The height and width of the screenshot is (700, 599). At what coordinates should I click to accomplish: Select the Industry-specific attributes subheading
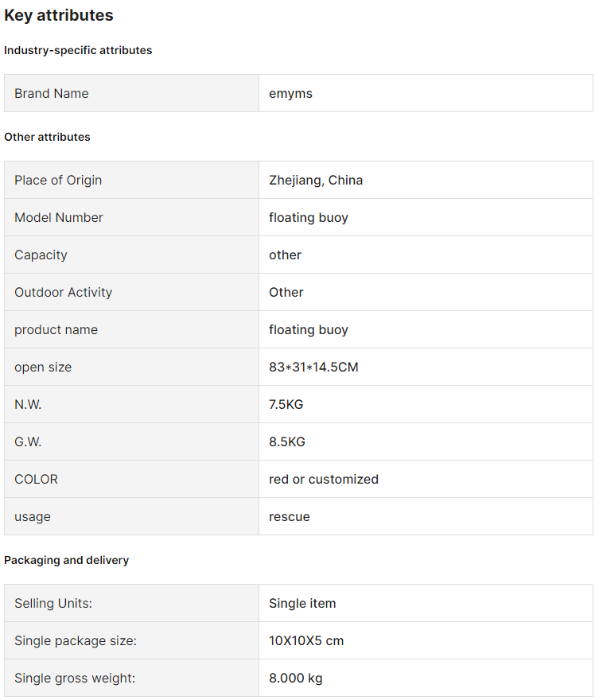(78, 50)
